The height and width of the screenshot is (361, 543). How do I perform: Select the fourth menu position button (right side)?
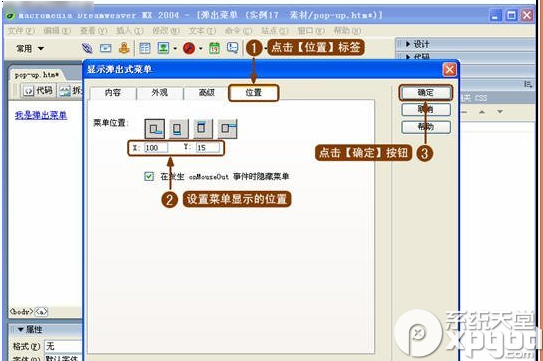pos(227,129)
